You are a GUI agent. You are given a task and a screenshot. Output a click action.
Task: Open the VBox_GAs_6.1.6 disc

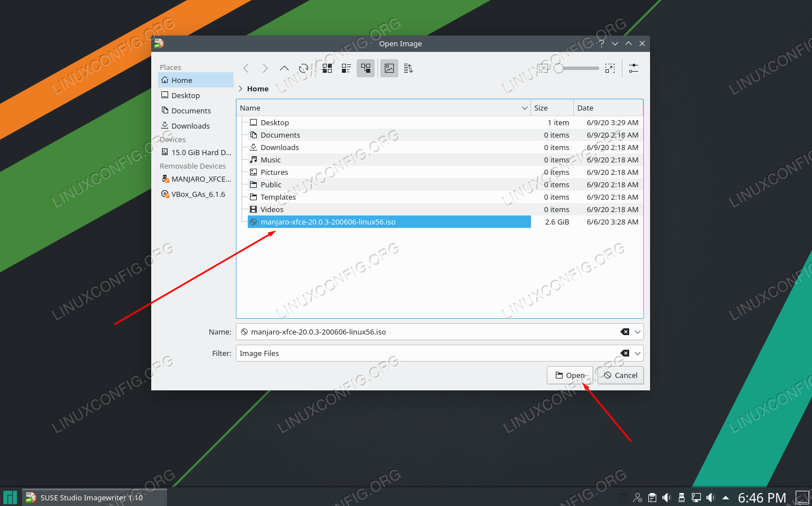196,194
